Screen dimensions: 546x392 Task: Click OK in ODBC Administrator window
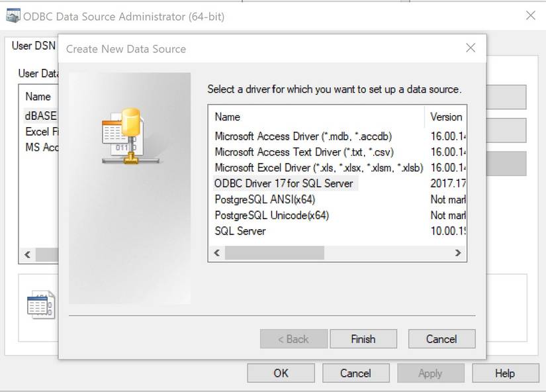(x=281, y=373)
